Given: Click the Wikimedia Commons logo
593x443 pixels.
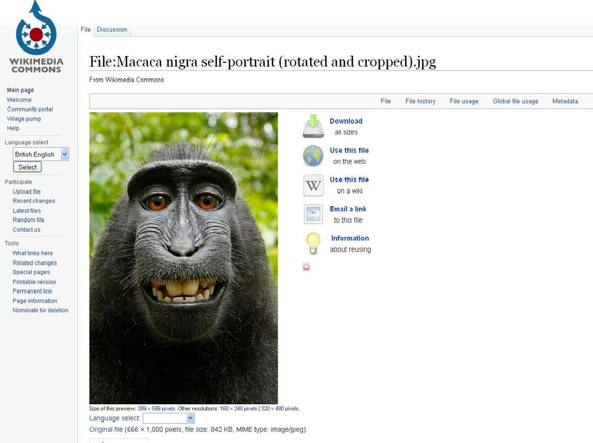Looking at the screenshot, I should pos(36,37).
